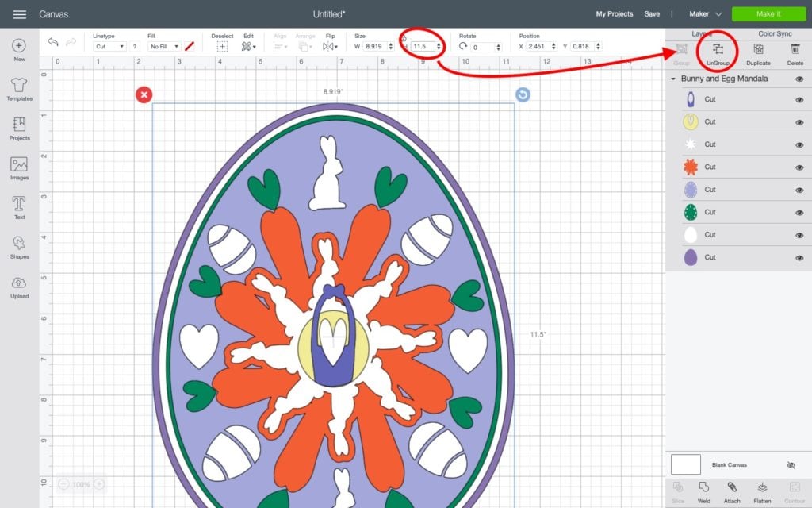This screenshot has height=508, width=812.
Task: Click the Width stepper arrows
Action: 390,47
